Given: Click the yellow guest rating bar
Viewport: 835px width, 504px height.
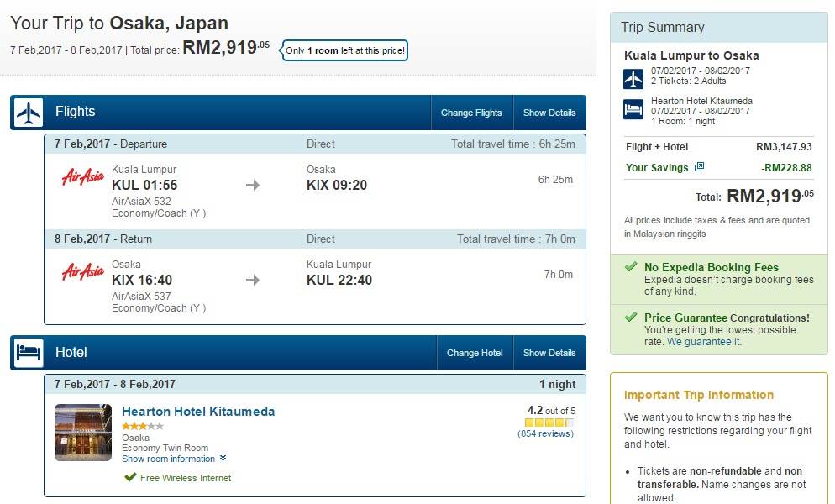Looking at the screenshot, I should (549, 423).
